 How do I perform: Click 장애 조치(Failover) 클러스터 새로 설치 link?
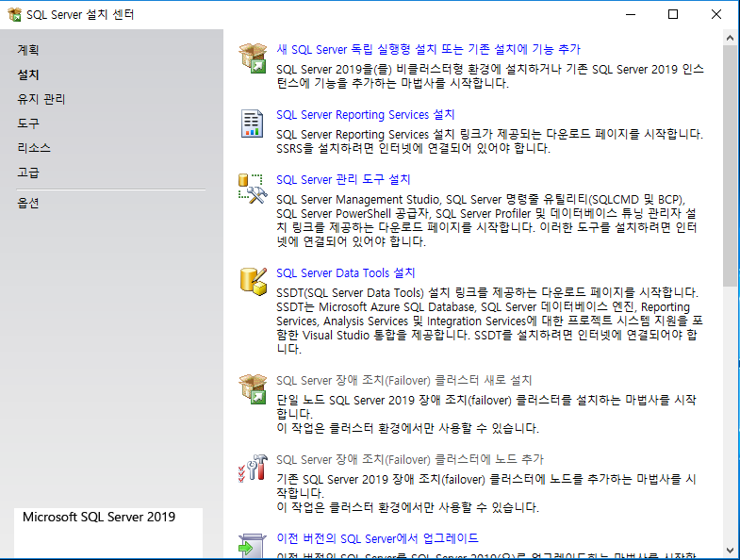(404, 380)
